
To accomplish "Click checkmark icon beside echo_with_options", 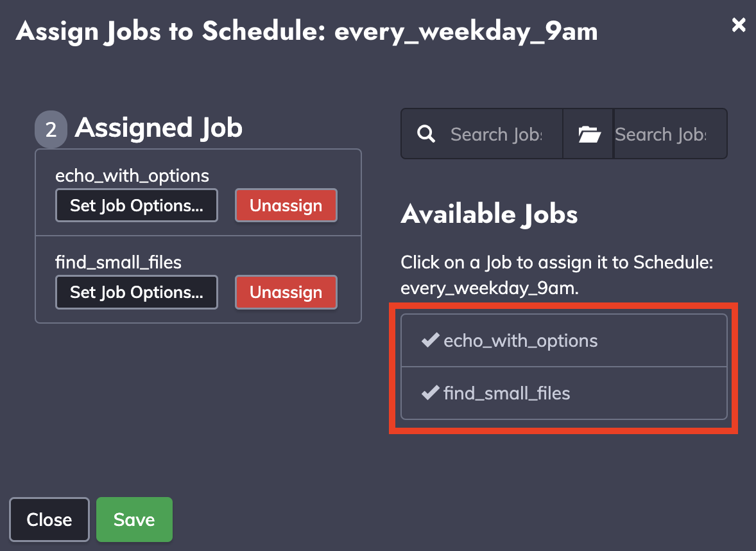I will click(x=430, y=340).
